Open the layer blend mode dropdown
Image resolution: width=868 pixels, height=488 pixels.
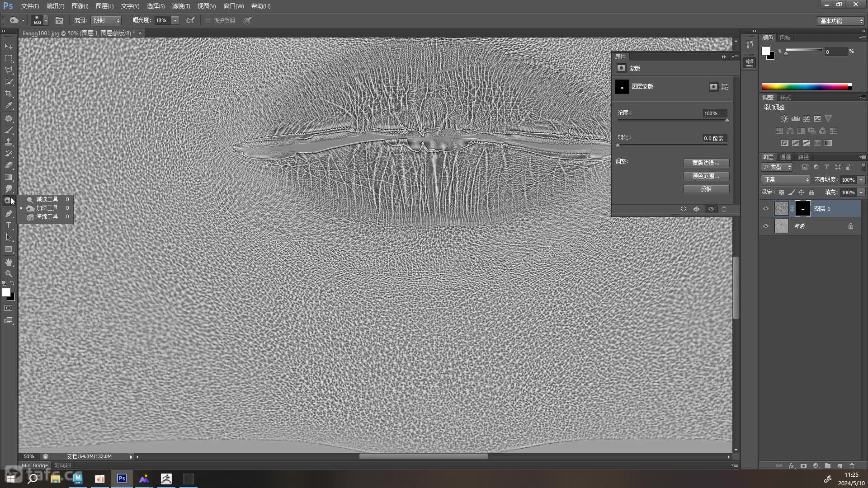(x=786, y=180)
